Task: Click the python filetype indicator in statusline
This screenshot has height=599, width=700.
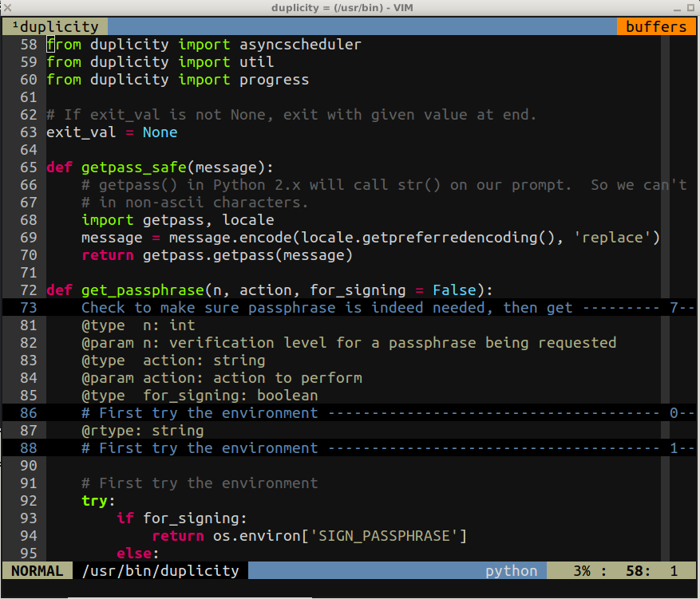Action: (x=511, y=570)
